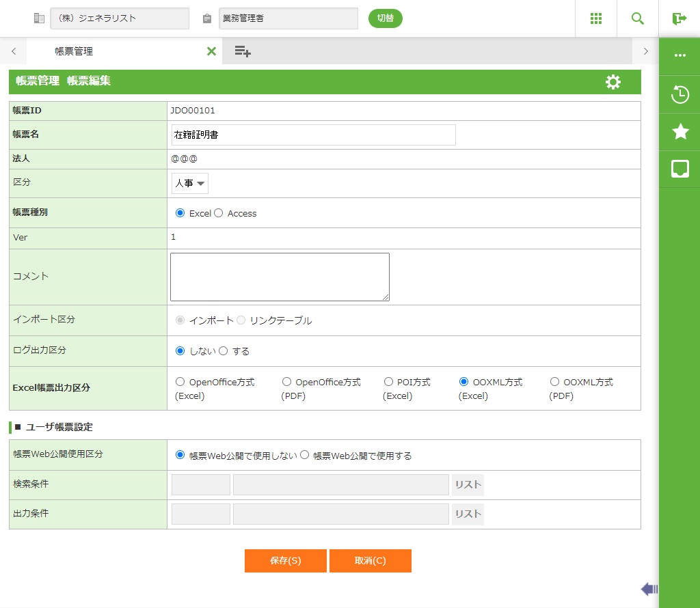Click the 保存(S) button

point(285,561)
